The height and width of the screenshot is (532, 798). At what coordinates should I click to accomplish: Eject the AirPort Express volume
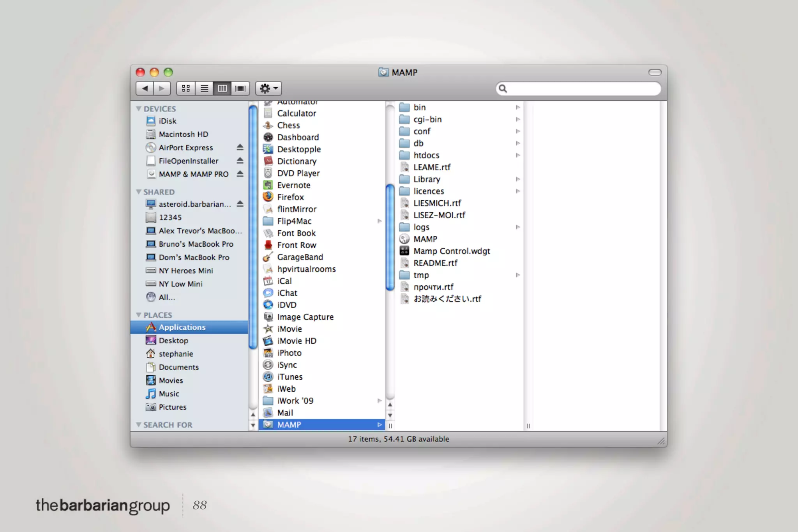point(240,147)
